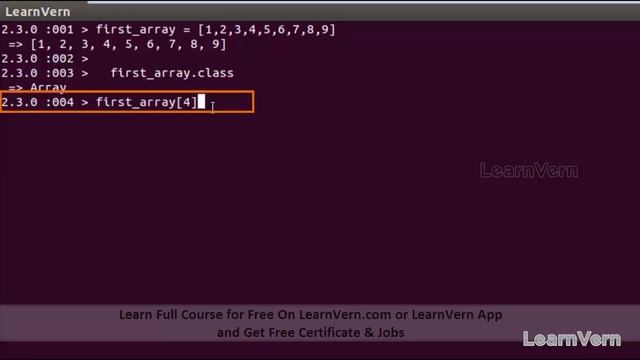This screenshot has width=640, height=360.
Task: Click the '=> Array' output line
Action: [37, 87]
